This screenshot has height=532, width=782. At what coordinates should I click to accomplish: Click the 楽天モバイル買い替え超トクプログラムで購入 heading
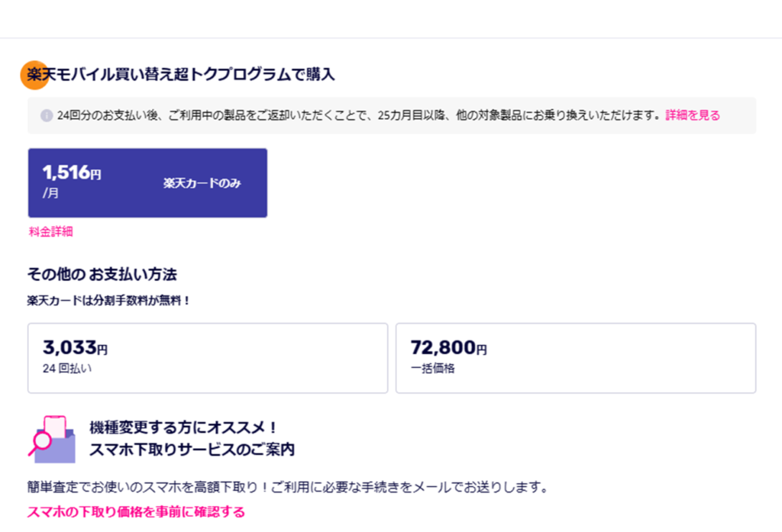pos(181,74)
